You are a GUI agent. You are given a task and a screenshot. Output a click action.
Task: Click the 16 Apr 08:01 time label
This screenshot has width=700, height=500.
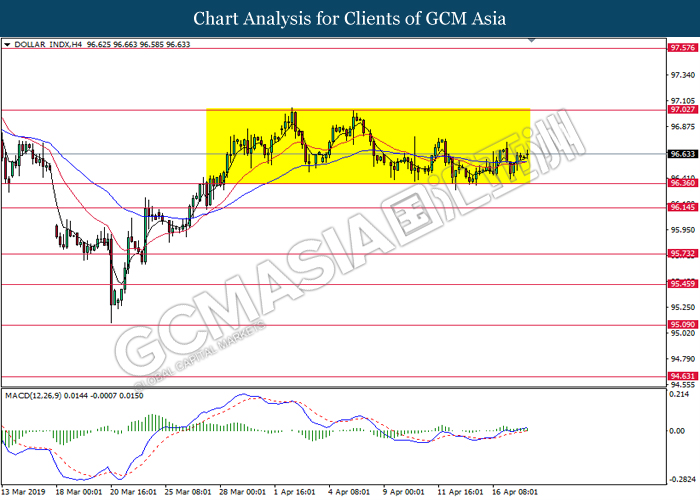click(515, 492)
